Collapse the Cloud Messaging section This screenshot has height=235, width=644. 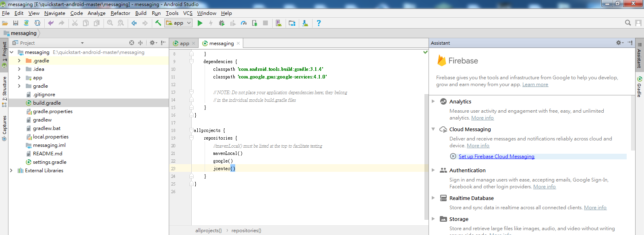433,129
